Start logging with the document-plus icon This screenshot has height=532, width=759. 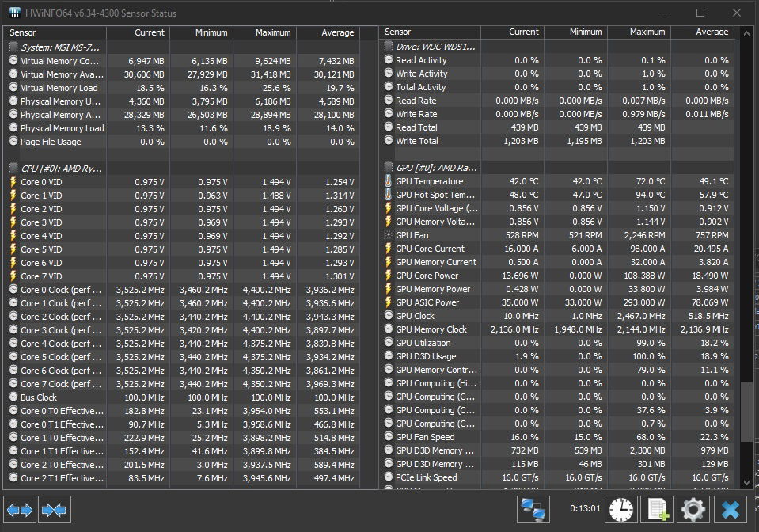(658, 510)
